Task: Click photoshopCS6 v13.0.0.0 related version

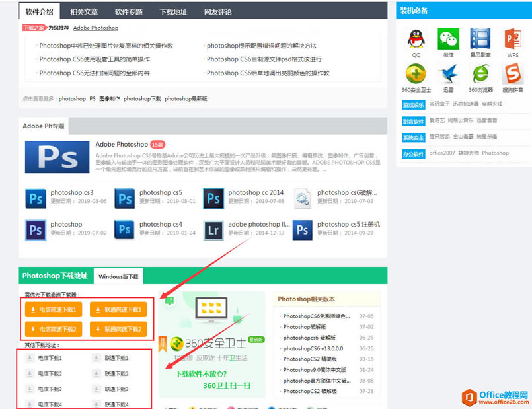Action: click(x=313, y=348)
